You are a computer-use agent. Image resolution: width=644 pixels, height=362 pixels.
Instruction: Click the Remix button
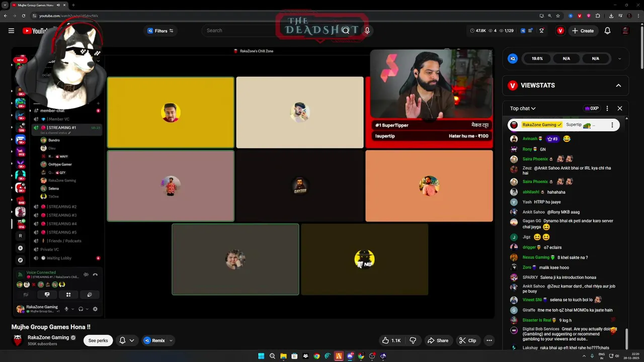pos(154,340)
